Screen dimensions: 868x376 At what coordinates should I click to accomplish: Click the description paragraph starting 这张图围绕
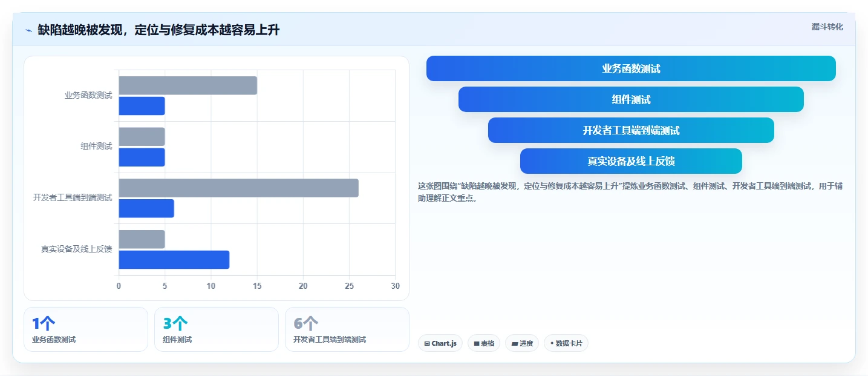tap(630, 192)
